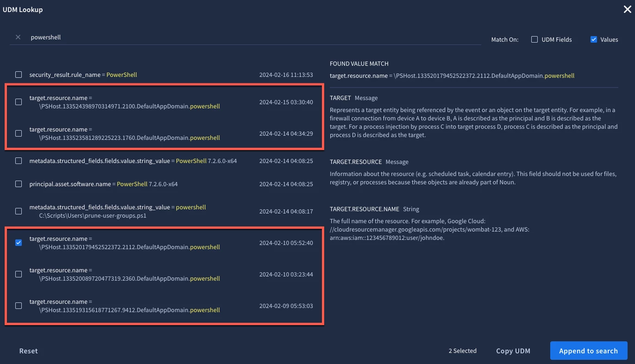Close the UDM Lookup dialog
Image resolution: width=635 pixels, height=364 pixels.
627,9
